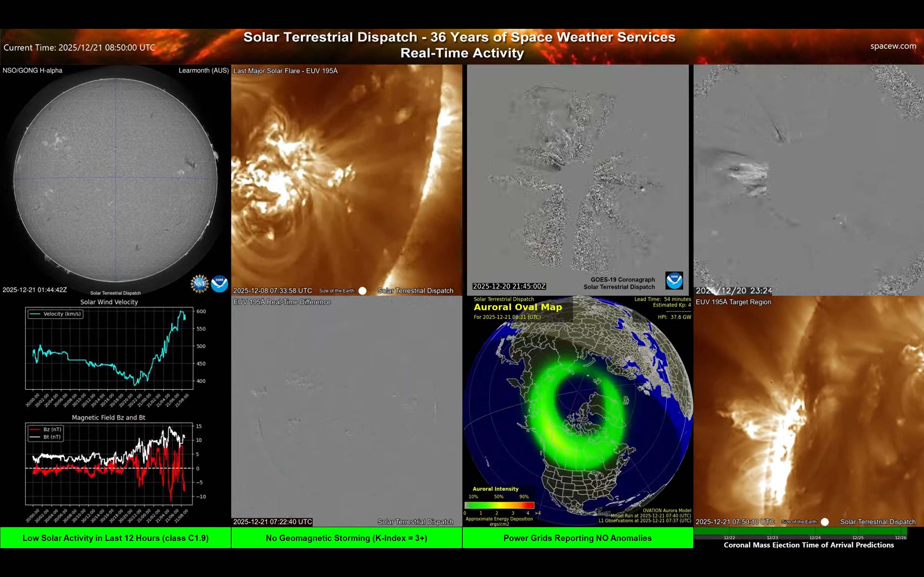This screenshot has width=924, height=577.
Task: Toggle the Velocity (km/s) legend entry
Action: [x=56, y=314]
